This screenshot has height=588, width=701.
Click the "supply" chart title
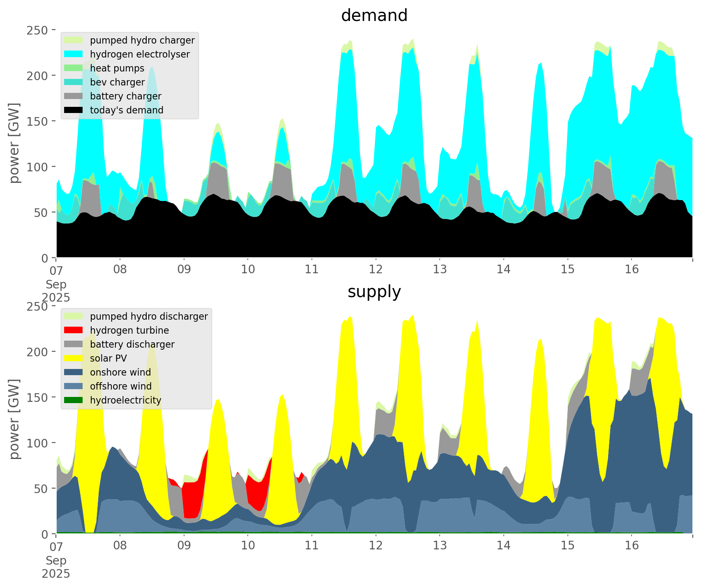(374, 292)
